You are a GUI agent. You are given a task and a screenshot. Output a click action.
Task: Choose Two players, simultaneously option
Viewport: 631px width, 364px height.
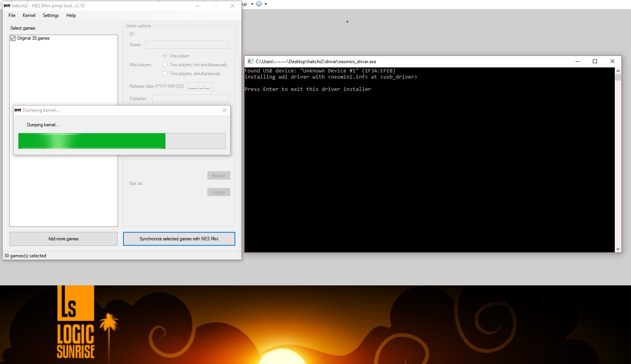click(x=165, y=74)
